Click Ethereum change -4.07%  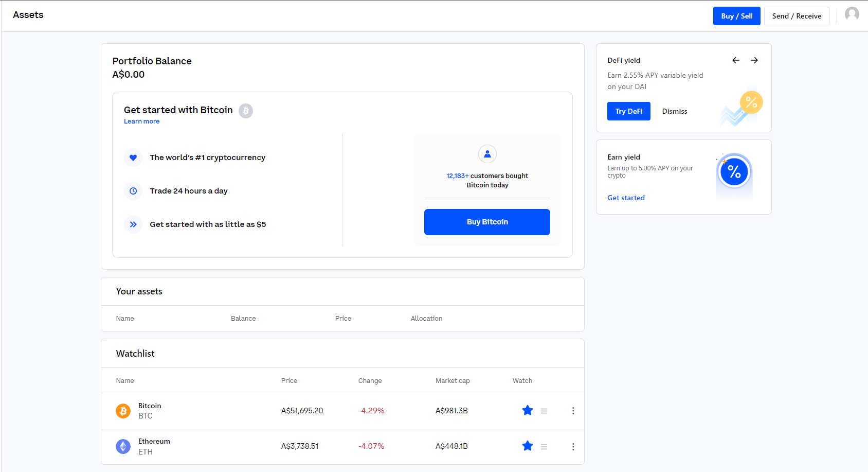(x=371, y=446)
